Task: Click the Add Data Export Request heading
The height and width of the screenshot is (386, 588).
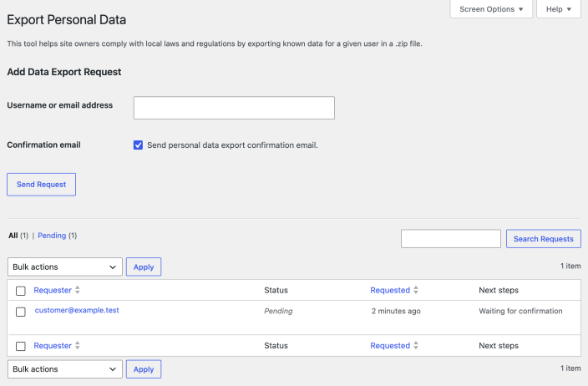Action: click(64, 72)
